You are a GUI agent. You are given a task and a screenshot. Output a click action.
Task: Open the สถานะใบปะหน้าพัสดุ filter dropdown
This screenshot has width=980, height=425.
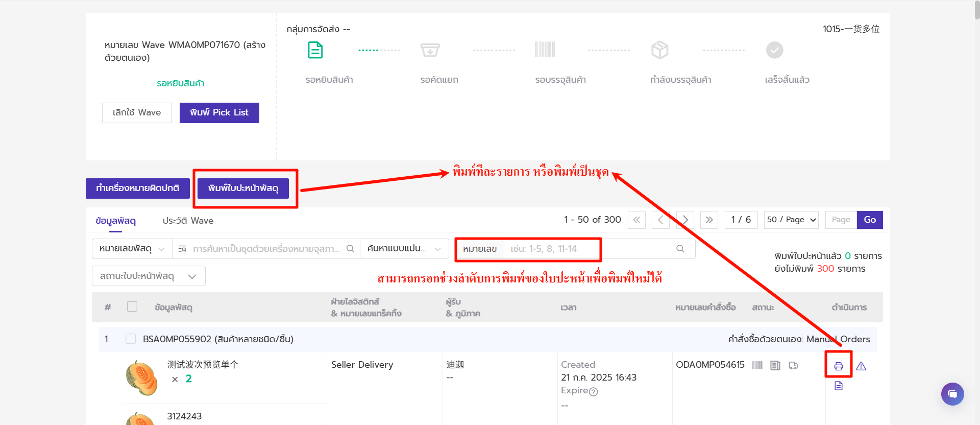149,276
